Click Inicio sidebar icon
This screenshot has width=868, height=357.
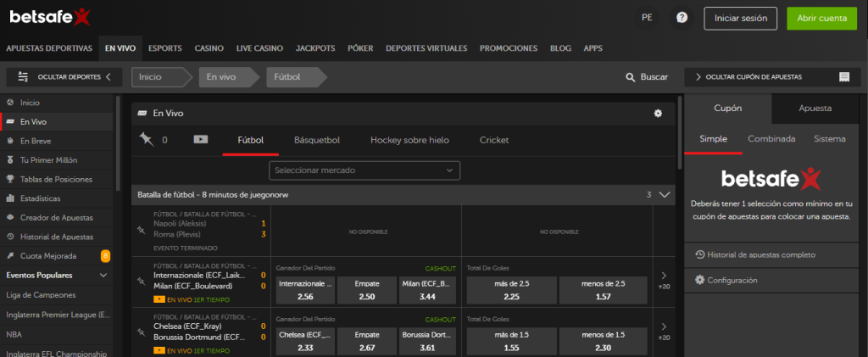[x=10, y=103]
